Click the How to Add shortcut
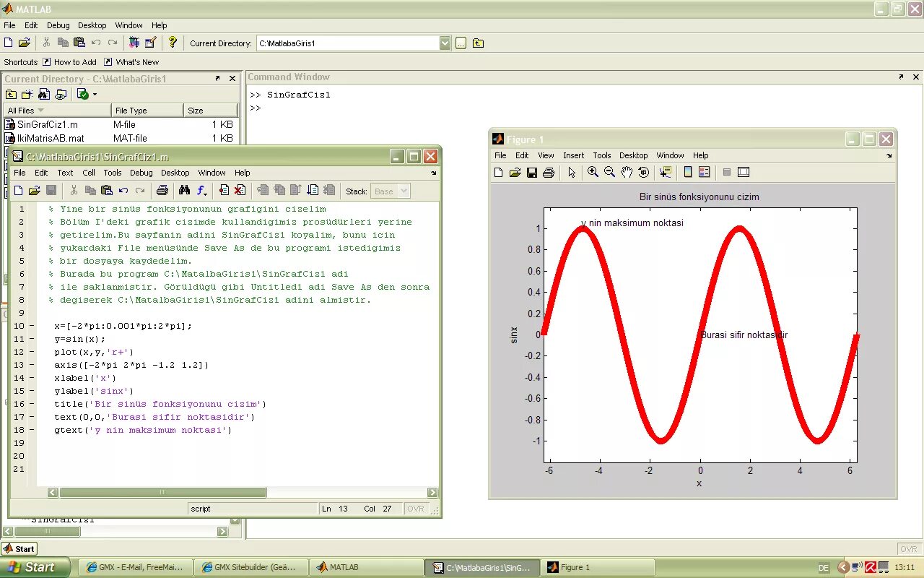Image resolution: width=924 pixels, height=578 pixels. coord(69,62)
